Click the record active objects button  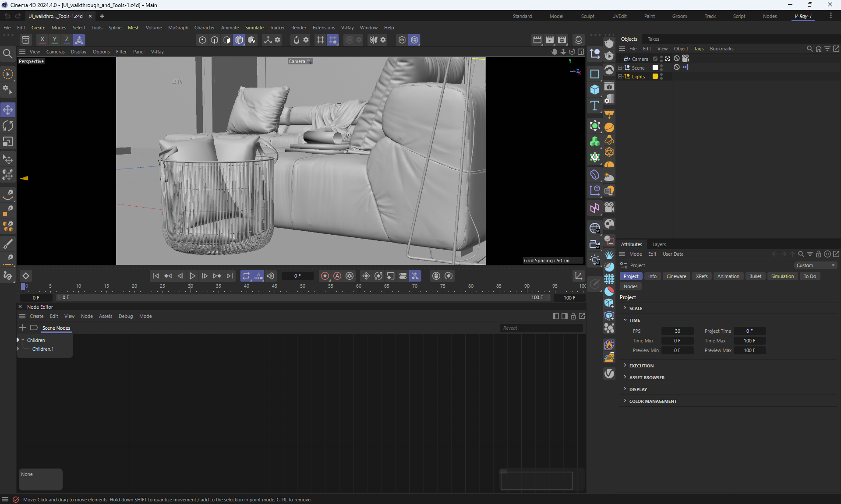325,276
